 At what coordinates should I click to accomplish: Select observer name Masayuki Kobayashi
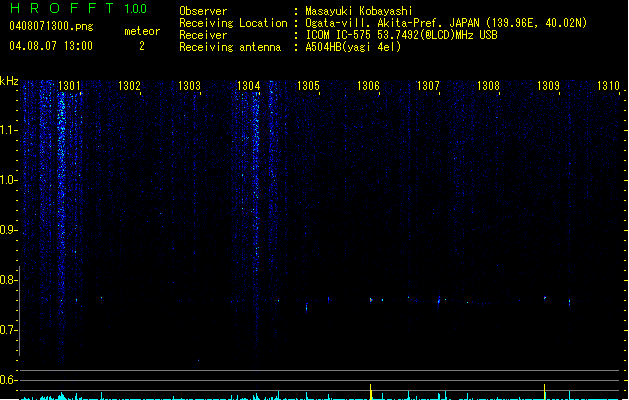point(359,11)
